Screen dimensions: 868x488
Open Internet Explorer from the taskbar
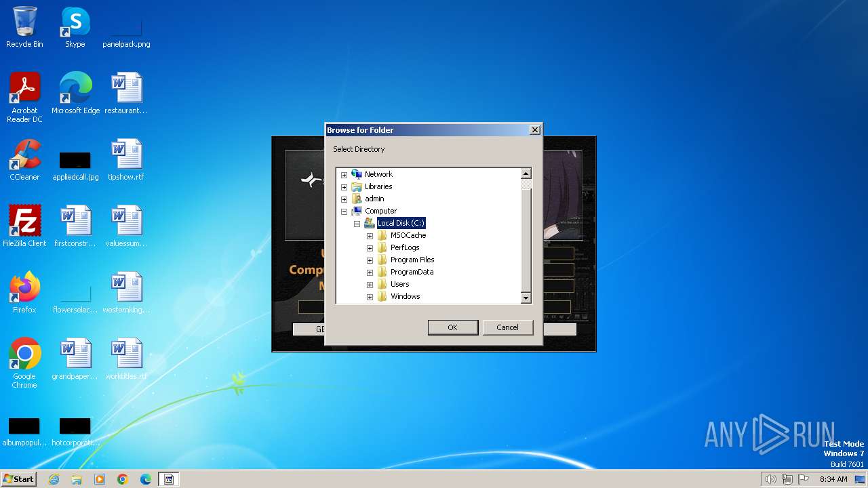click(x=54, y=479)
